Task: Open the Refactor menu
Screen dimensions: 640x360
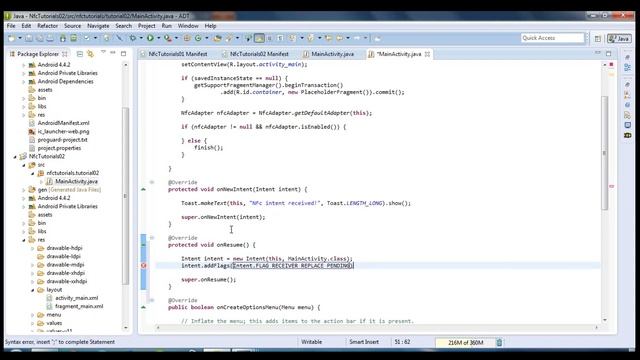Action: click(47, 26)
